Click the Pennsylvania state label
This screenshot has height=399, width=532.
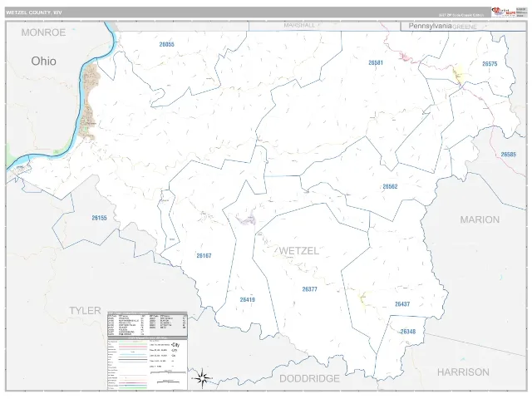point(430,26)
